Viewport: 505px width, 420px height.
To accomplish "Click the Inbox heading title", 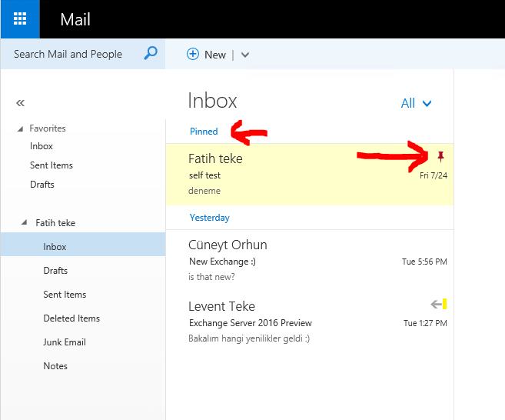I will (x=212, y=101).
